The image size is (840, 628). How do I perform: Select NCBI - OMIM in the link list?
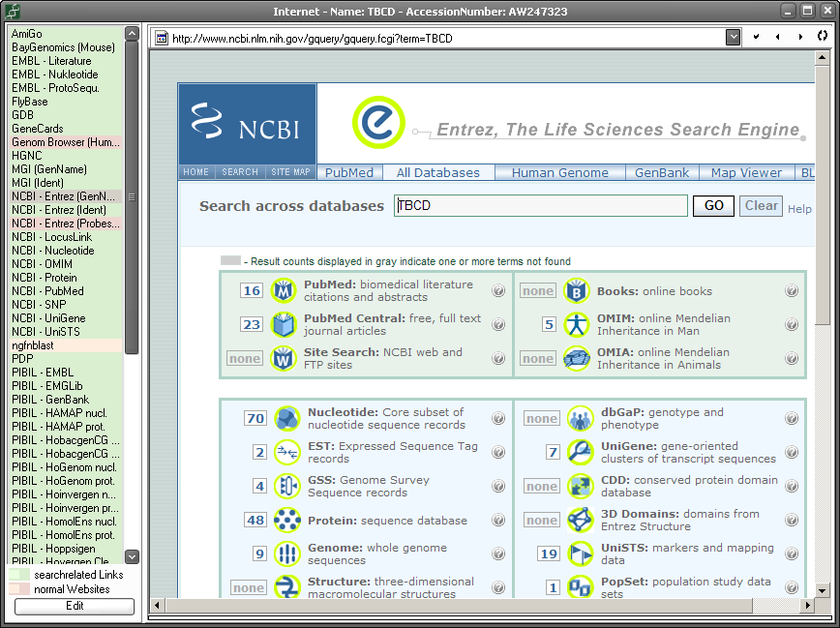(67, 264)
